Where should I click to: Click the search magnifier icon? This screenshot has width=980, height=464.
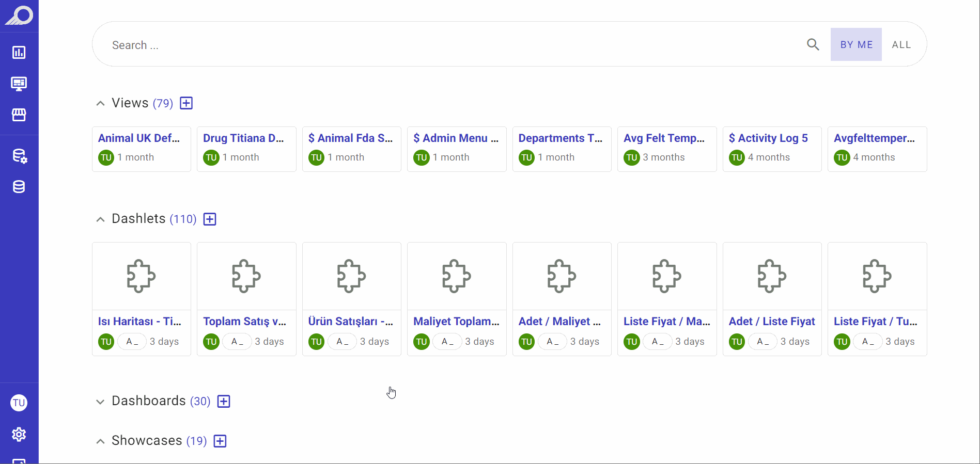(x=813, y=44)
